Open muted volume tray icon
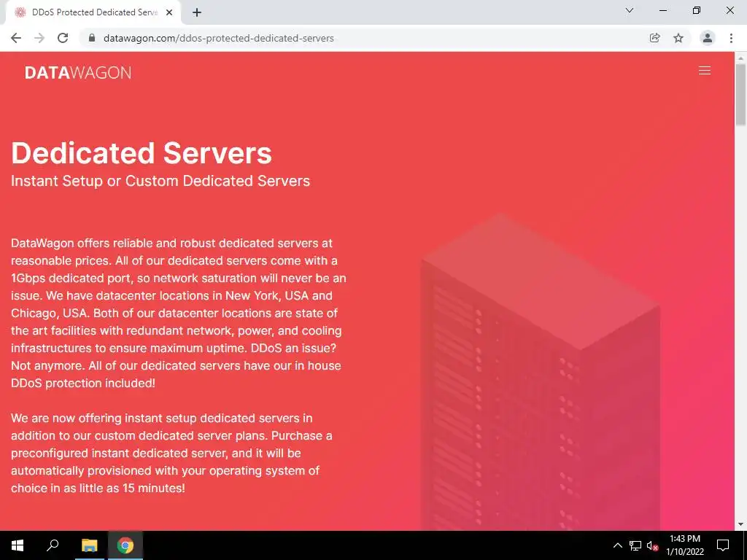This screenshot has width=747, height=560. point(652,545)
